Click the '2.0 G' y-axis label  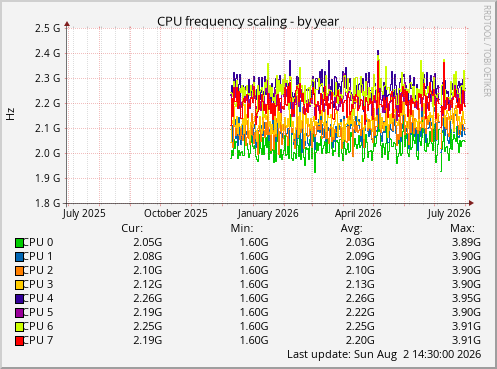[48, 153]
